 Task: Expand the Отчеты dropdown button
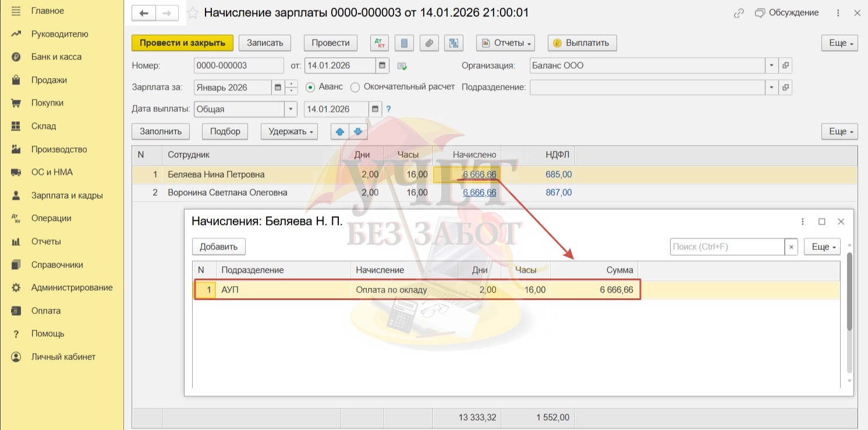(505, 43)
